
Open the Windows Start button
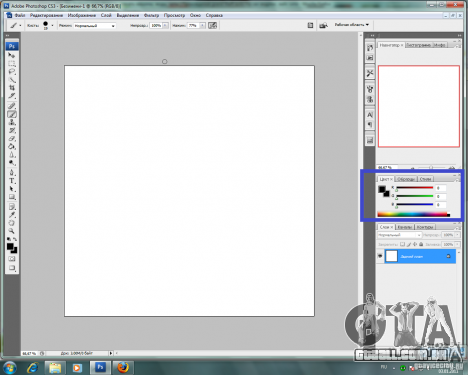click(9, 368)
